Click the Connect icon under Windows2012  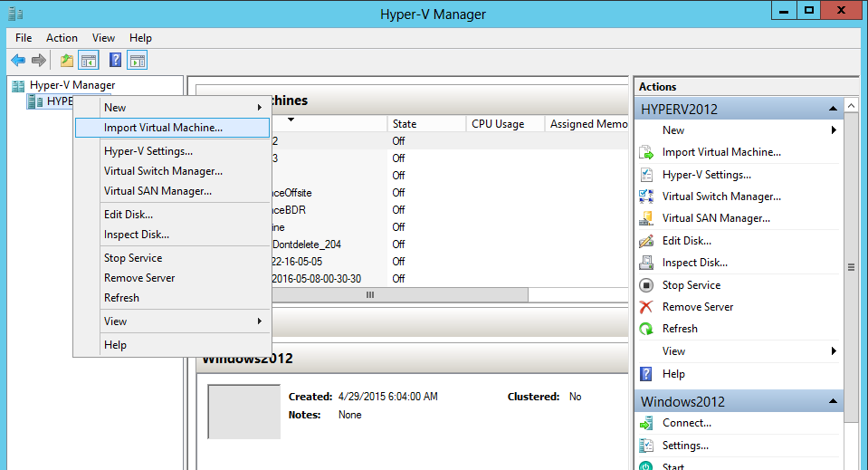click(x=646, y=424)
